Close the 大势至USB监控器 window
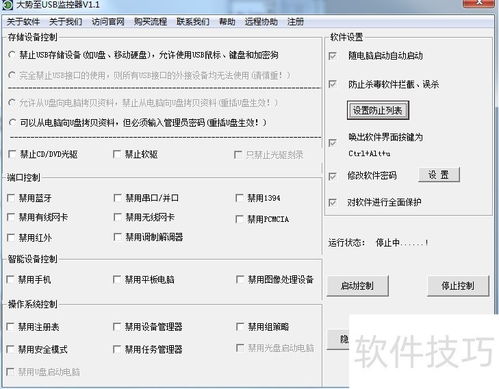Screen dimensions: 499x389 coord(479,3)
